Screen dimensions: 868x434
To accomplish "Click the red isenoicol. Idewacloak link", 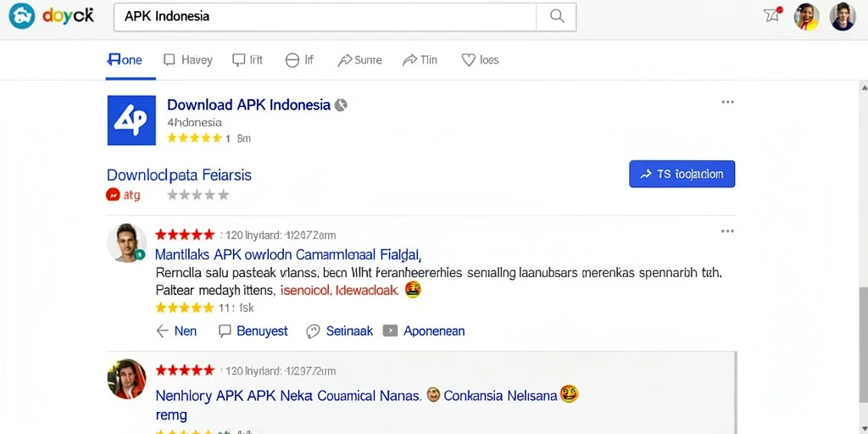I will [x=339, y=290].
